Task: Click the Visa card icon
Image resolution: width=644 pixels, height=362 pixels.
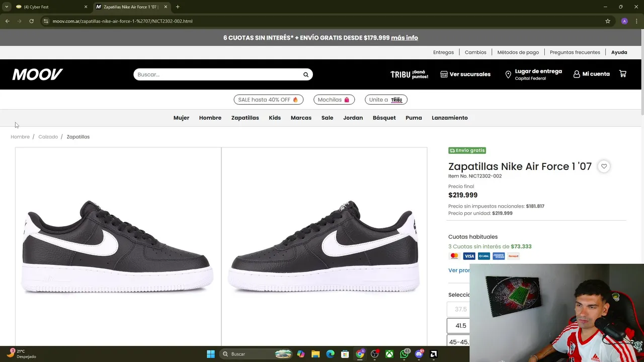Action: [469, 256]
